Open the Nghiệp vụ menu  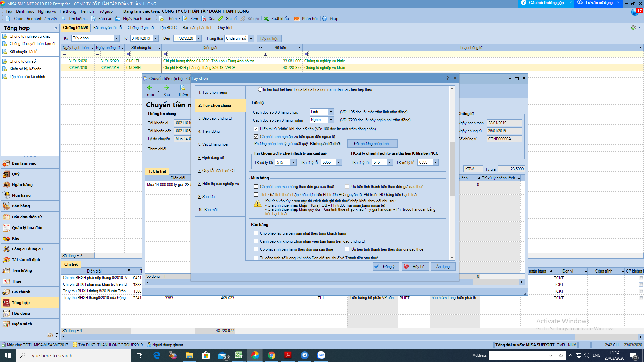point(47,11)
